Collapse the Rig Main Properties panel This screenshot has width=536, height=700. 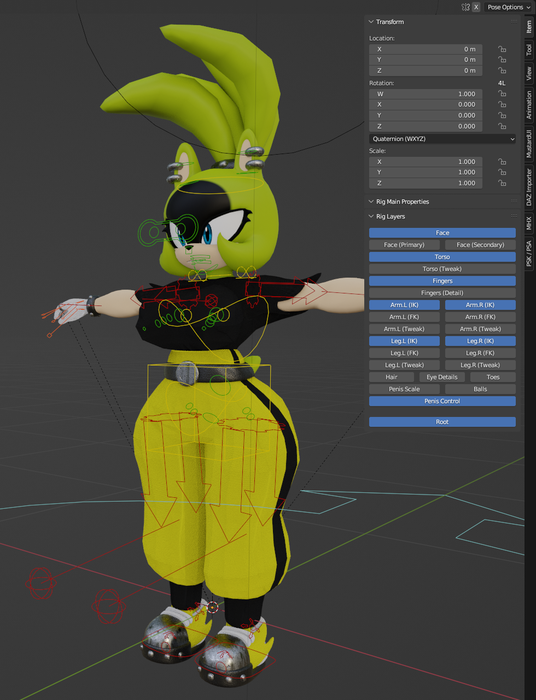371,201
